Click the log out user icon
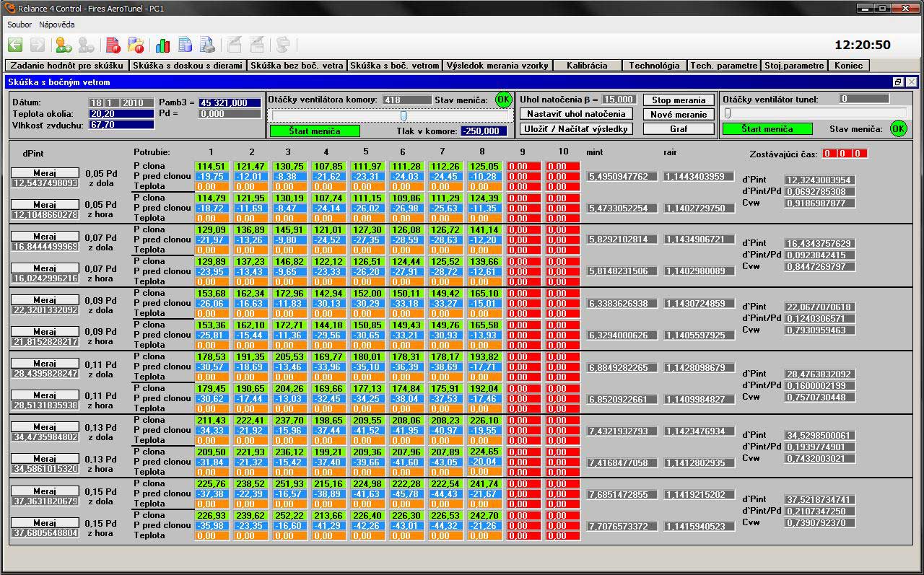924x575 pixels. (87, 45)
